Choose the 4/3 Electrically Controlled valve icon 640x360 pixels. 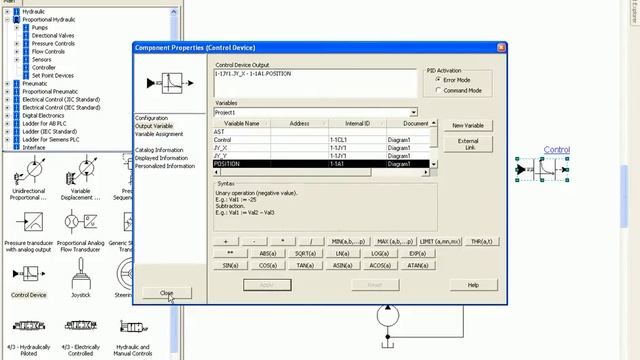click(x=81, y=325)
